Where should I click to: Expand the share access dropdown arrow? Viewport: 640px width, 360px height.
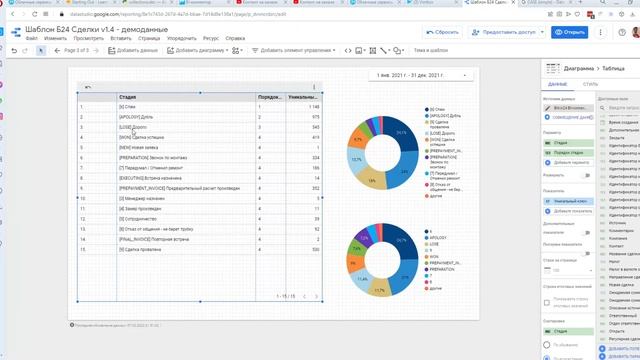click(542, 32)
